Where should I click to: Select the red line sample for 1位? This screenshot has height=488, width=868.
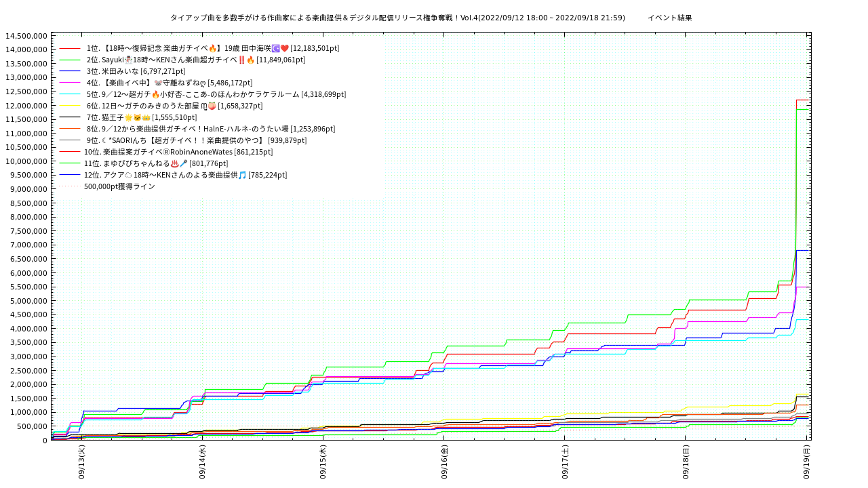pos(70,48)
